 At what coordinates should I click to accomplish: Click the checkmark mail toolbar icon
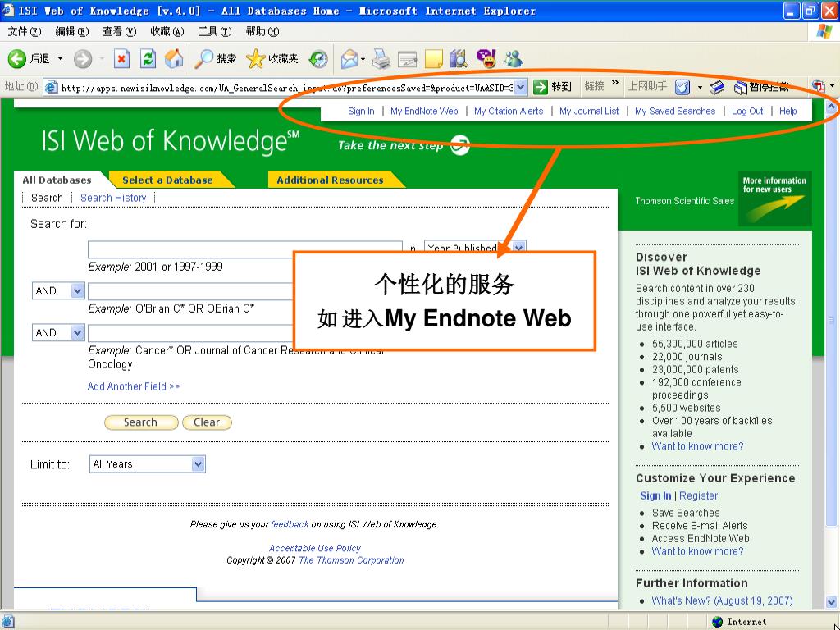tap(682, 87)
